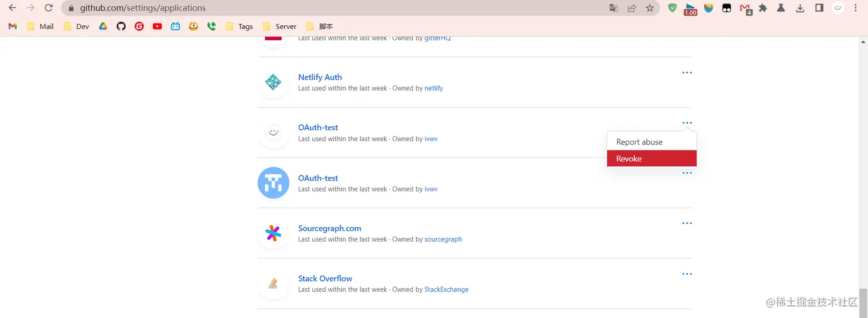Screen dimensions: 868x318
Task: Click the browser forward arrow
Action: [x=30, y=8]
